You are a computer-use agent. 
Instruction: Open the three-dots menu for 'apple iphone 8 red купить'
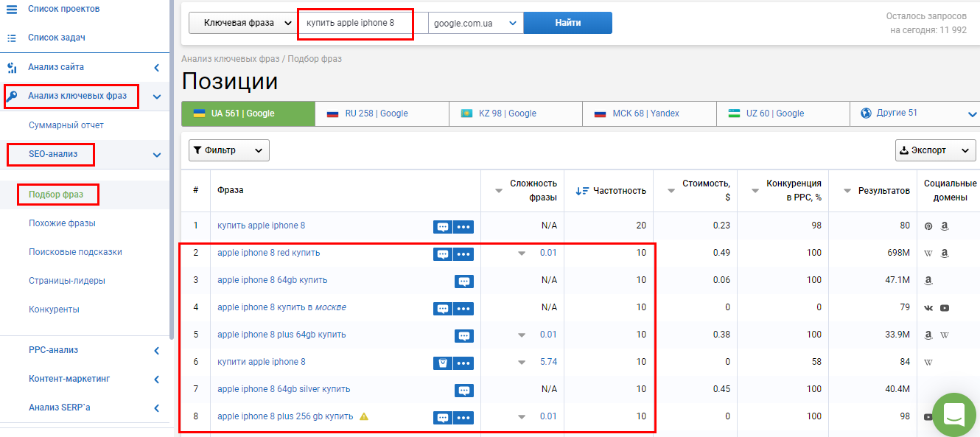pyautogui.click(x=463, y=254)
